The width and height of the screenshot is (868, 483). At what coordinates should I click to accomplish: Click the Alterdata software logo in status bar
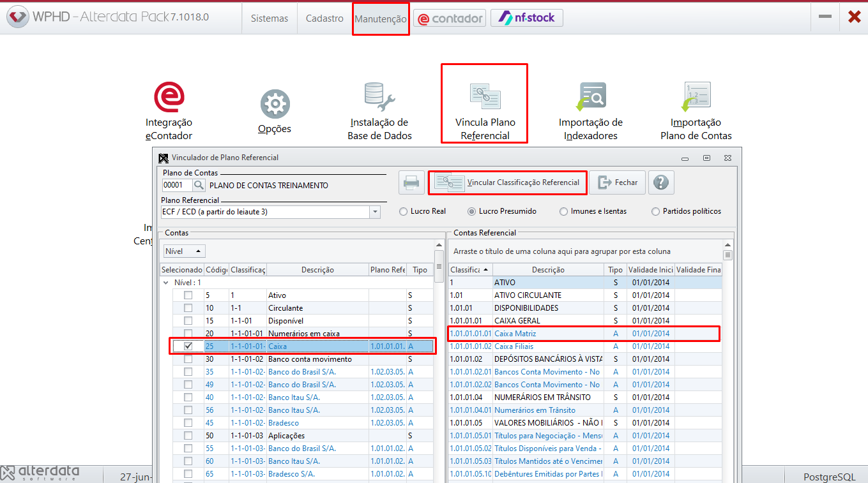40,473
